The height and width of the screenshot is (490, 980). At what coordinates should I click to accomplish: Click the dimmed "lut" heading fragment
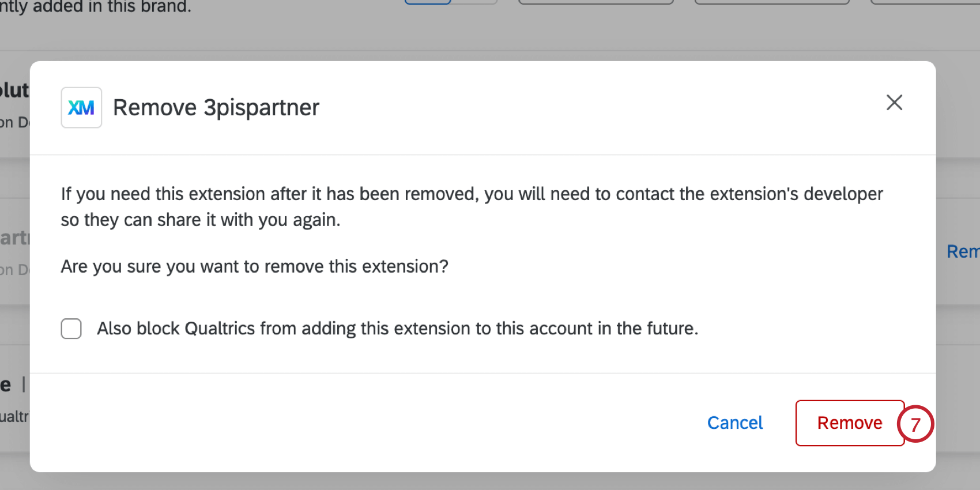(x=14, y=91)
